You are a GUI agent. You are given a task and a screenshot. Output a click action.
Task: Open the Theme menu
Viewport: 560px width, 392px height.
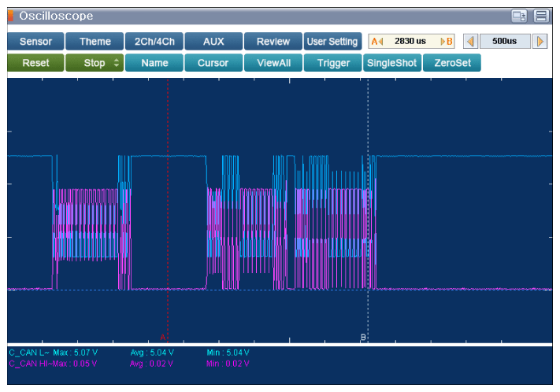coord(95,42)
